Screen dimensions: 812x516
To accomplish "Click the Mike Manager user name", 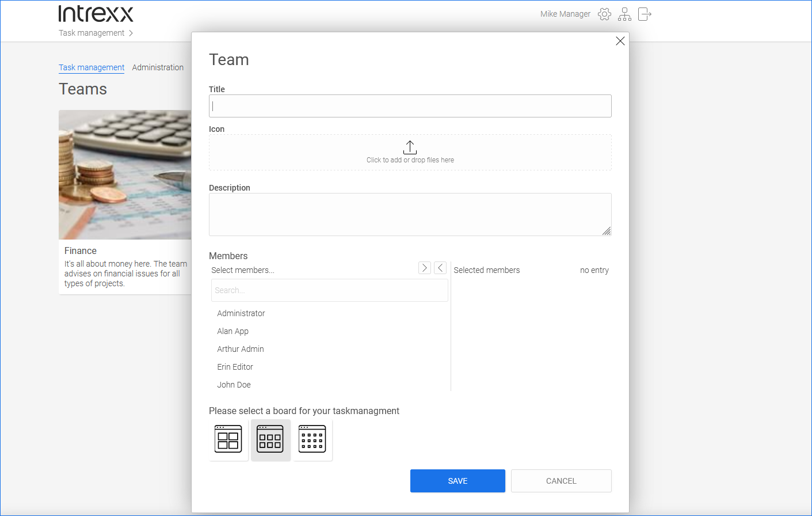I will pos(565,14).
